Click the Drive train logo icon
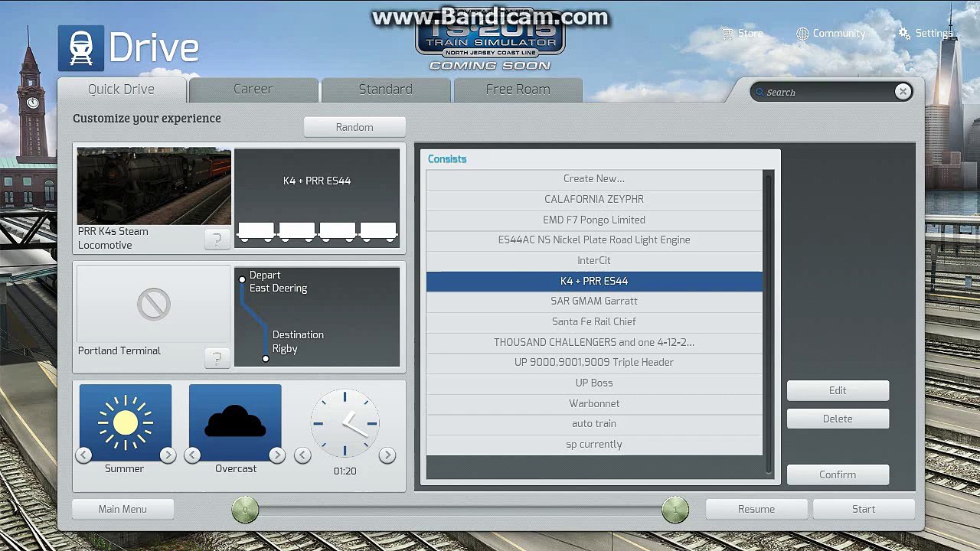 (x=81, y=48)
